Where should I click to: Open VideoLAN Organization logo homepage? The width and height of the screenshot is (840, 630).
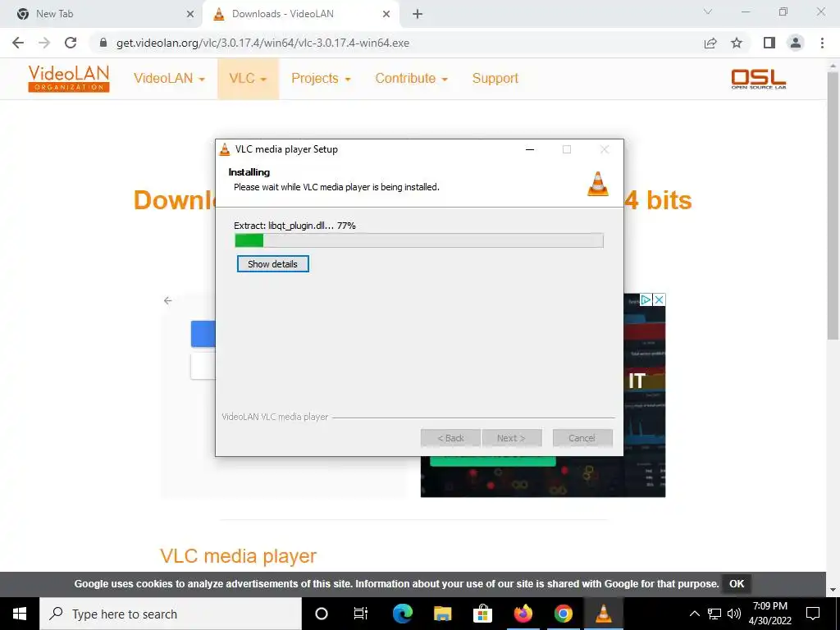69,78
